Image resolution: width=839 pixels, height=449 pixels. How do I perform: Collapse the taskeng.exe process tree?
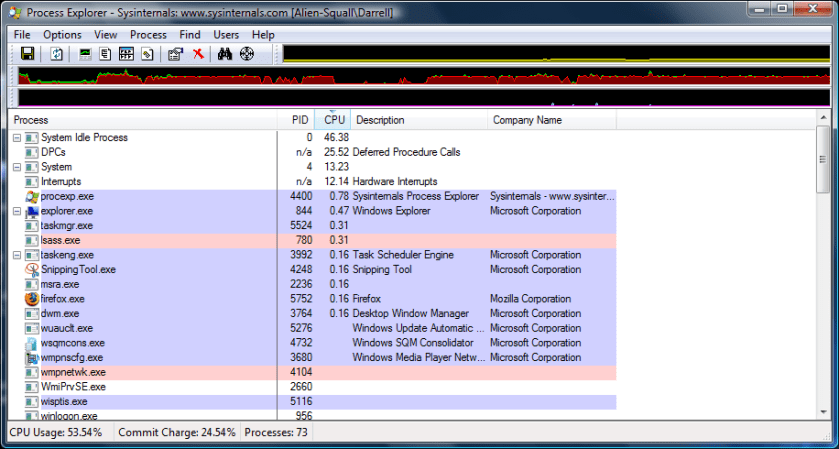(x=17, y=255)
